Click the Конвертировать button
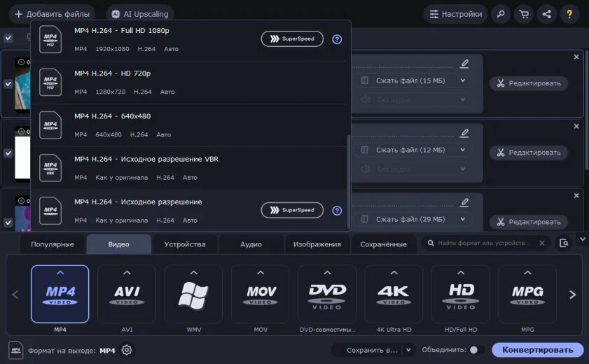This screenshot has height=364, width=589. click(x=538, y=350)
